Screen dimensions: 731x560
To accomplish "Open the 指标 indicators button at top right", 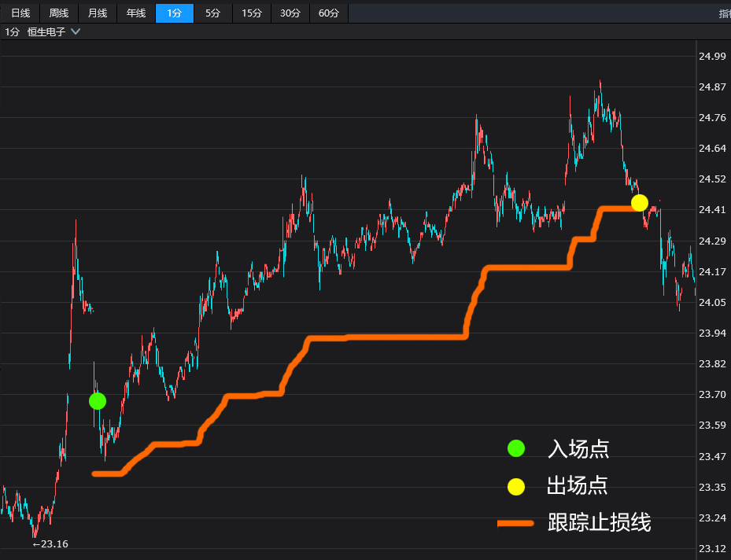I will coord(724,13).
